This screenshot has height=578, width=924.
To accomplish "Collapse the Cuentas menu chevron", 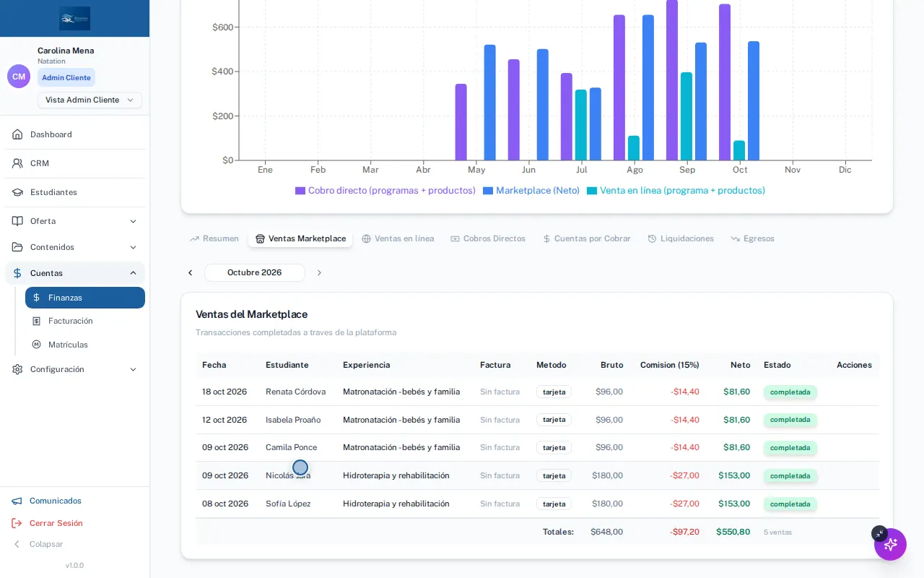I will [x=133, y=273].
